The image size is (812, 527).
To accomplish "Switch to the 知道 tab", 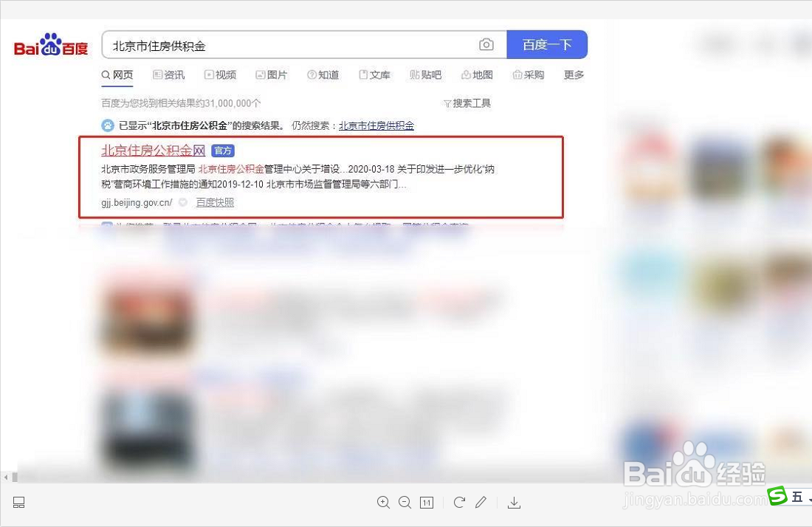I will [x=323, y=75].
